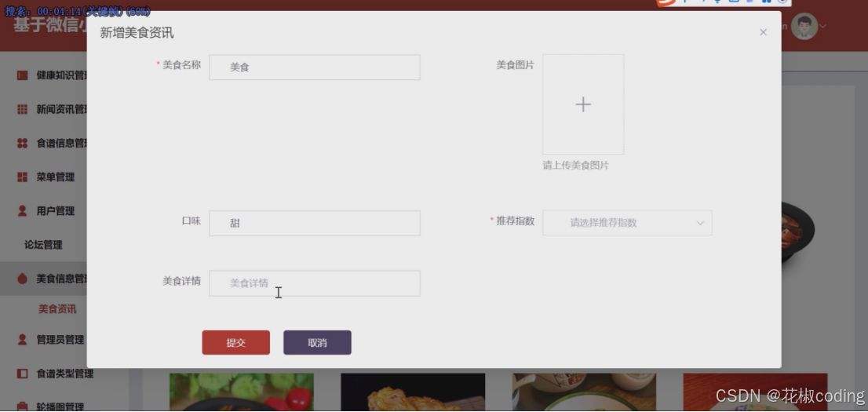Screen dimensions: 868x412
Task: Open 用户管理 in the sidebar
Action: (x=56, y=211)
